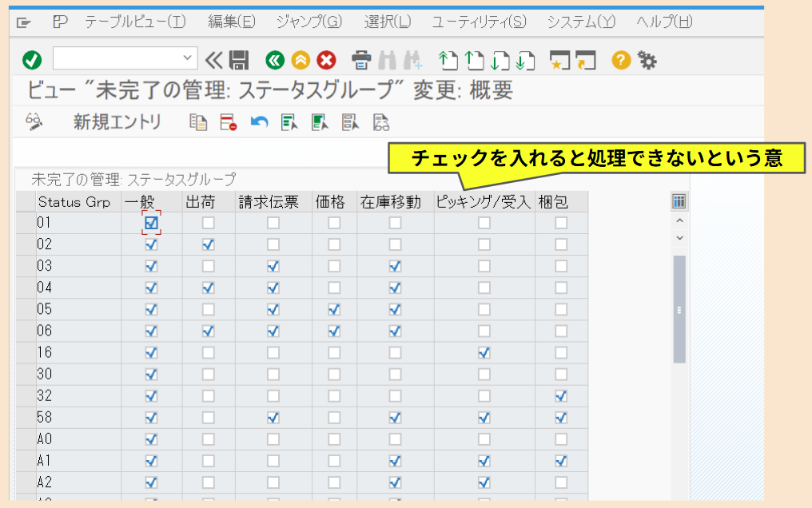Go to the previous page icon
This screenshot has height=508, width=812.
point(474,61)
